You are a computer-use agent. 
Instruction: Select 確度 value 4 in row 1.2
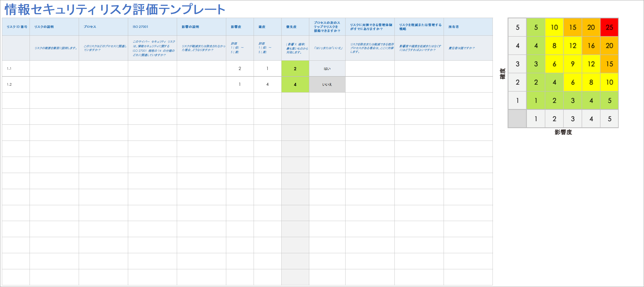coord(268,84)
